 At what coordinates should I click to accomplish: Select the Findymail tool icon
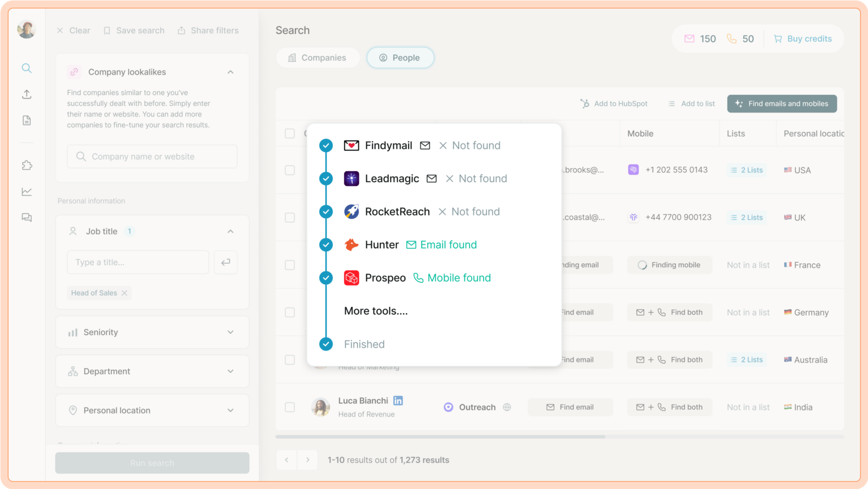[350, 145]
